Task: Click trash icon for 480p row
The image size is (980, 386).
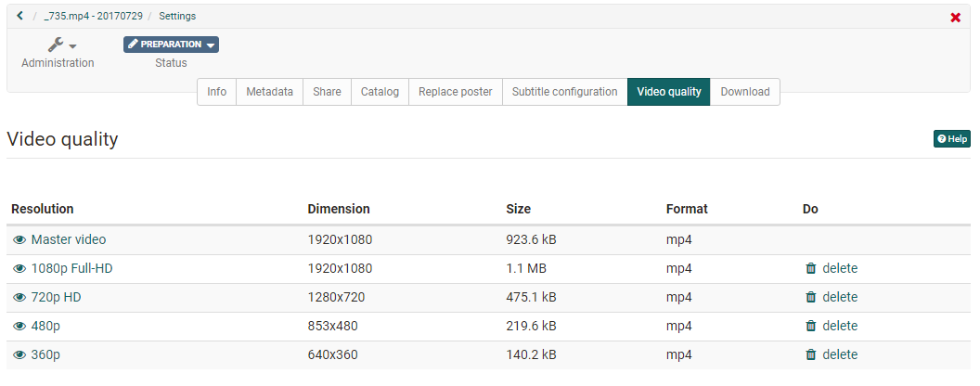Action: (810, 326)
